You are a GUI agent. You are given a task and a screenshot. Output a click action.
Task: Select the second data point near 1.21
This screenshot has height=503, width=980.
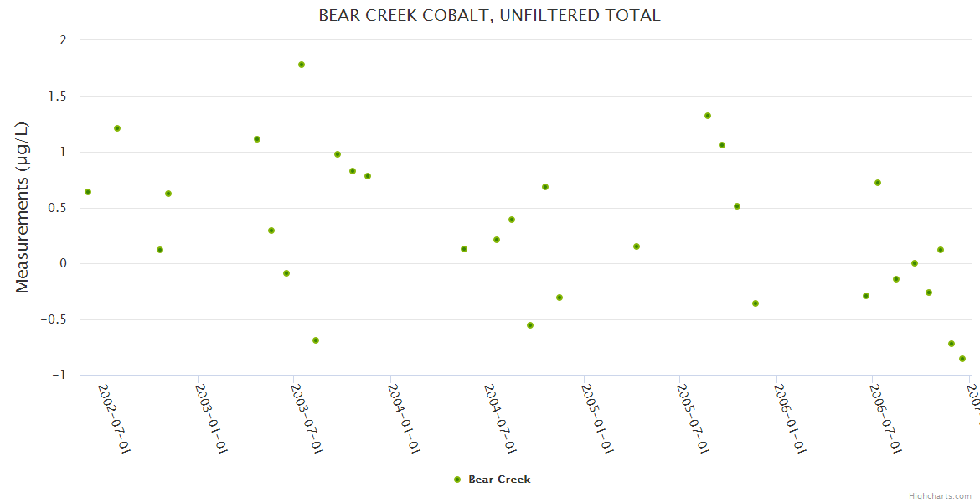(117, 128)
